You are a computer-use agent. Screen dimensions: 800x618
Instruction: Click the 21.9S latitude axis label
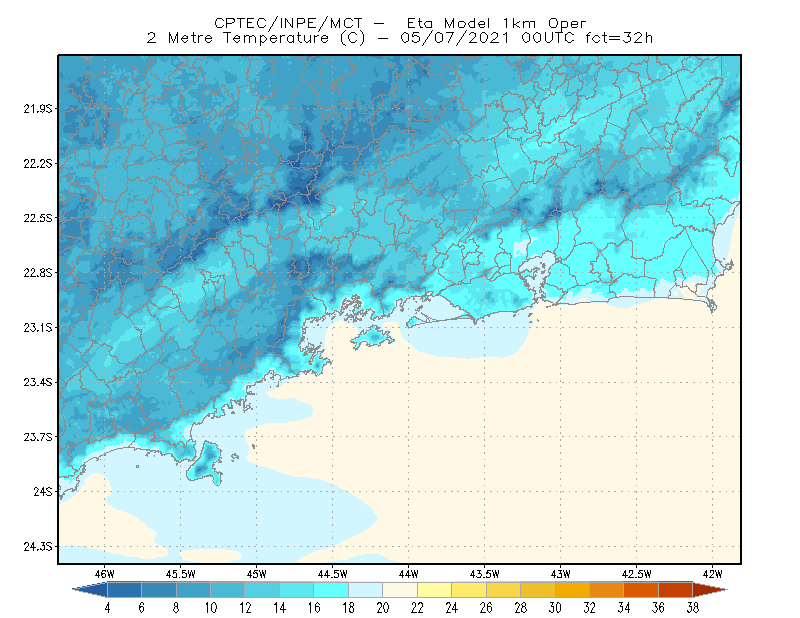[37, 109]
